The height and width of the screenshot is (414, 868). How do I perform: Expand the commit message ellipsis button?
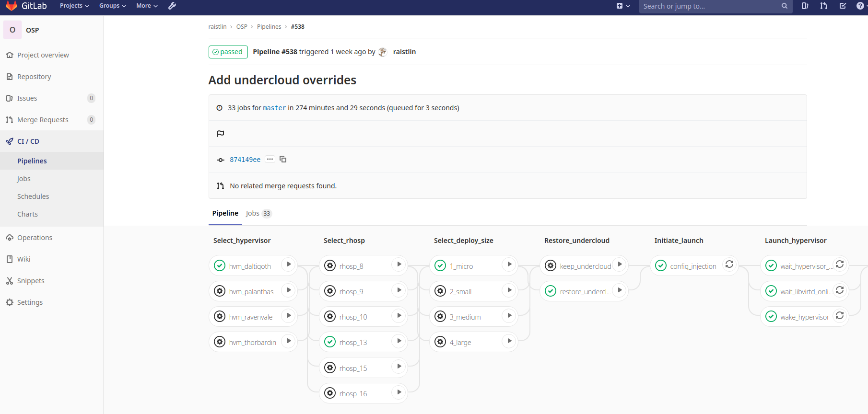click(x=270, y=159)
